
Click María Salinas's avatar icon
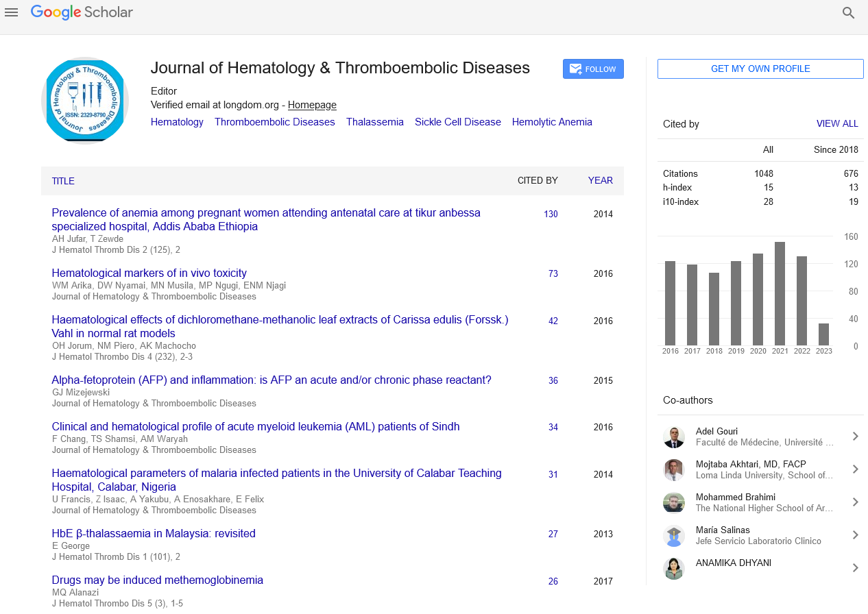click(x=674, y=536)
